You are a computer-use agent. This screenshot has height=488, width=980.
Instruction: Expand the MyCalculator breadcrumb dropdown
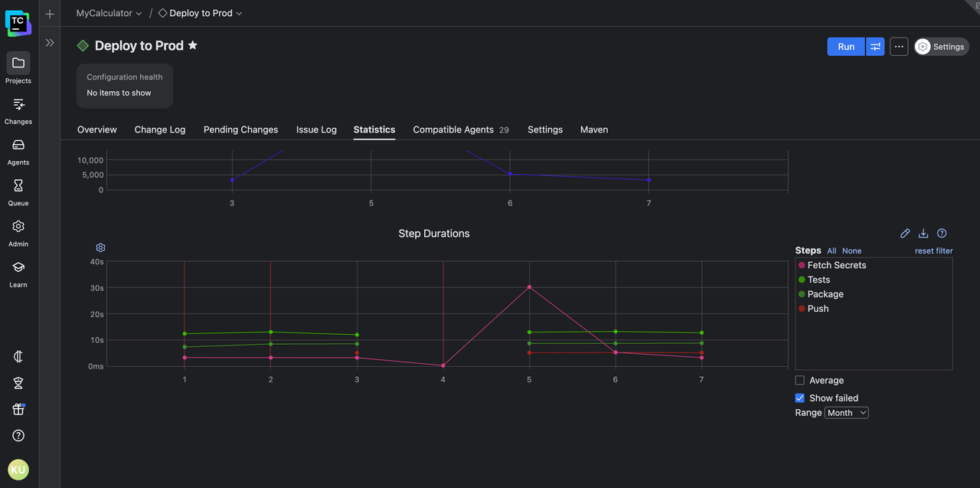(x=109, y=13)
